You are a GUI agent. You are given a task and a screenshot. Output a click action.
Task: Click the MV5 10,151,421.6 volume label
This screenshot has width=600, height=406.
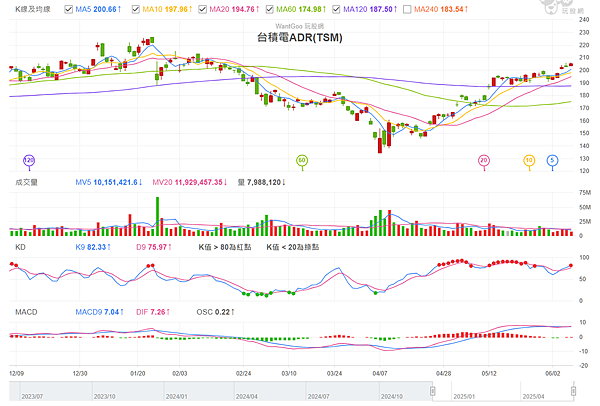point(109,183)
